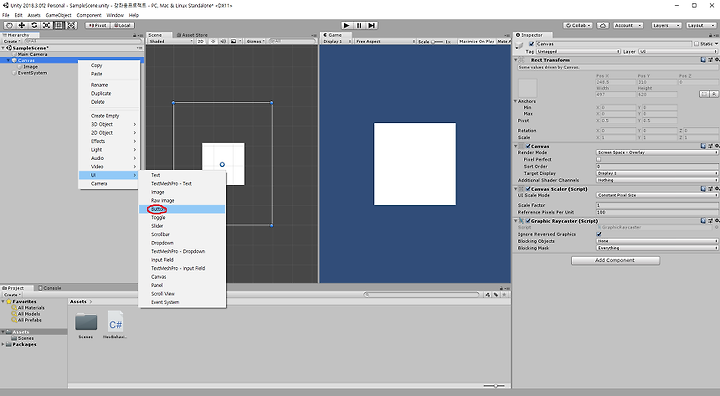Select the Scale tool in the toolbar
This screenshot has height=396, width=720.
[x=46, y=25]
